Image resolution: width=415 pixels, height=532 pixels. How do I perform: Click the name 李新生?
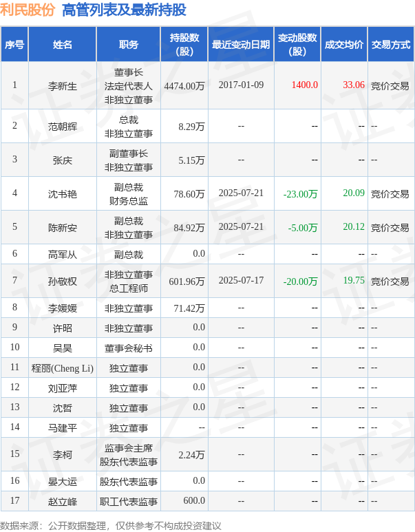click(x=63, y=86)
